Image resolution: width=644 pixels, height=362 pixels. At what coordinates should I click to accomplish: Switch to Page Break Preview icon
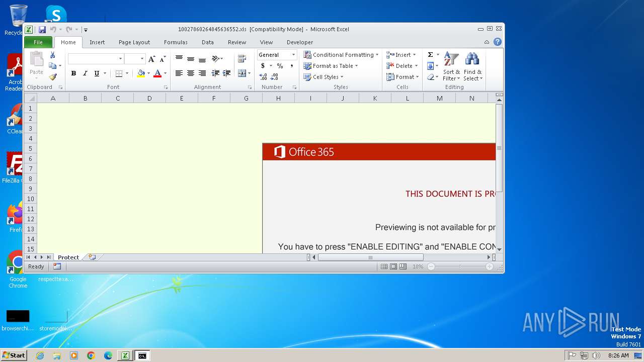click(x=403, y=267)
